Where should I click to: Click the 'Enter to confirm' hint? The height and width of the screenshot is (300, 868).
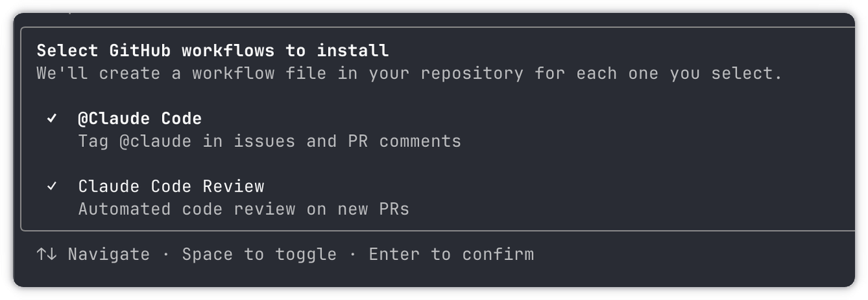pos(451,254)
